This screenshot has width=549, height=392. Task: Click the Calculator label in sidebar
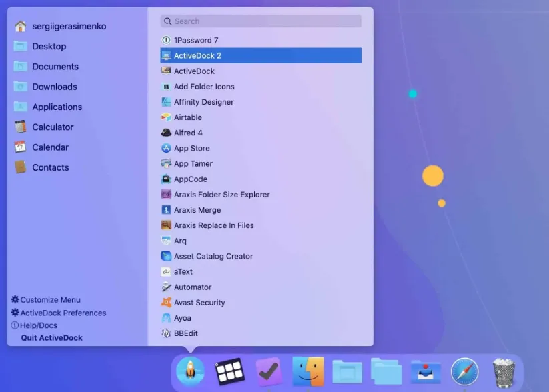pyautogui.click(x=53, y=127)
